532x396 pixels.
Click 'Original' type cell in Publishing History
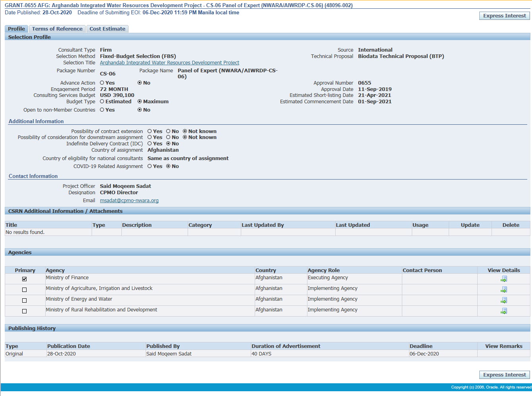click(x=14, y=354)
